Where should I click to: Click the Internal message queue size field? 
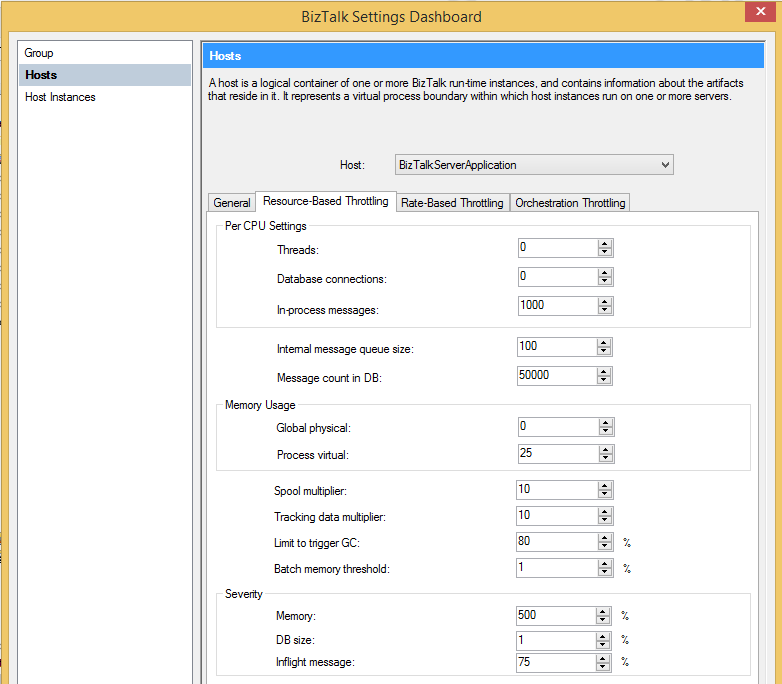pyautogui.click(x=557, y=346)
